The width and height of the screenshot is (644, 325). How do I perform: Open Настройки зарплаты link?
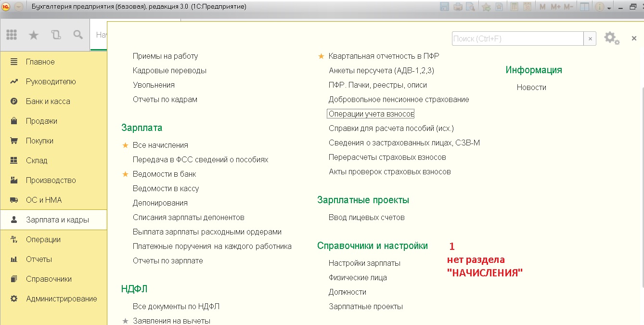pyautogui.click(x=364, y=263)
